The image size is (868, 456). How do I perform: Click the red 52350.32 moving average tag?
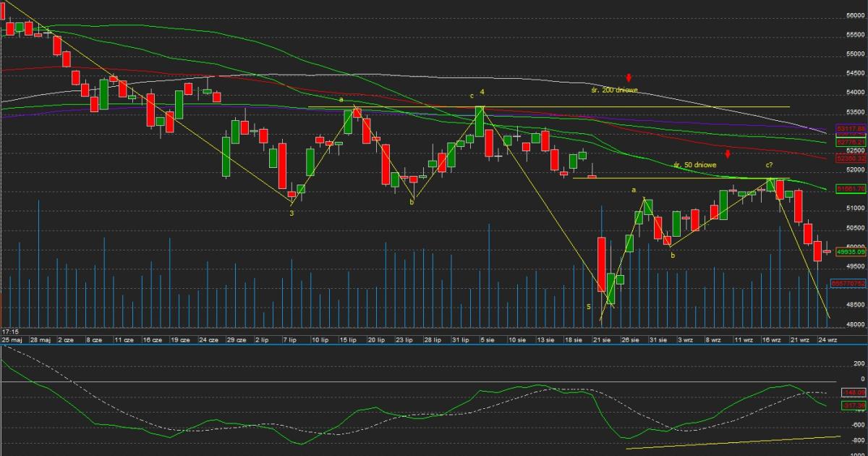pos(850,158)
